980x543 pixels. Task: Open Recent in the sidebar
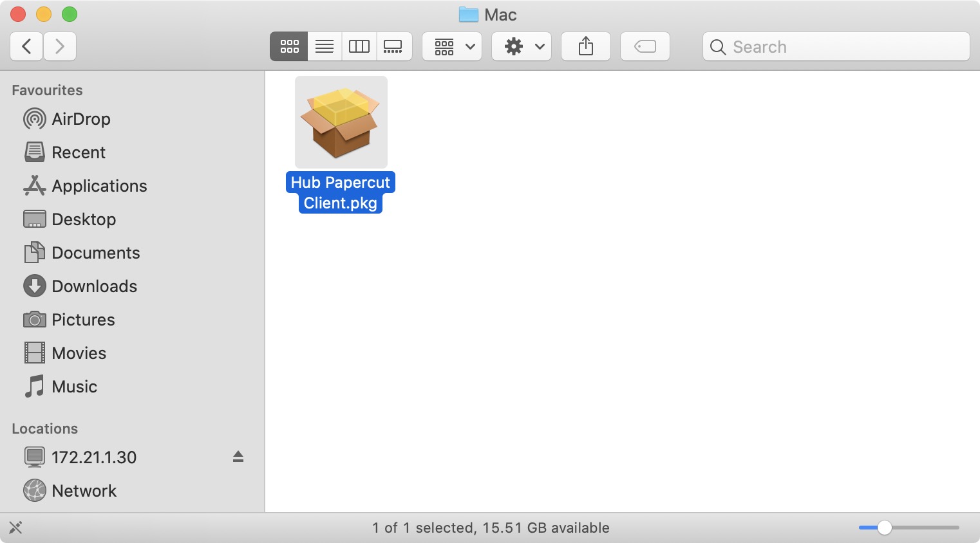[132, 152]
